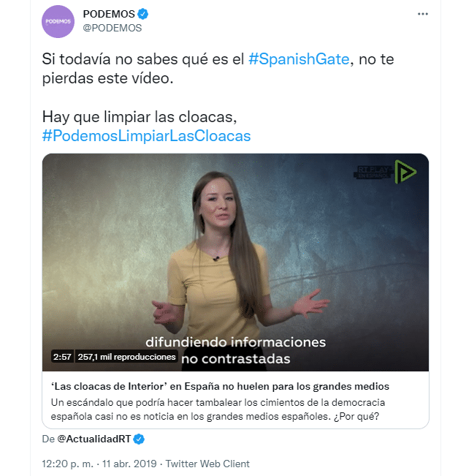Play the video of the presenter in yellow shirt
Viewport: 458px width, 476px height.
pyautogui.click(x=235, y=262)
